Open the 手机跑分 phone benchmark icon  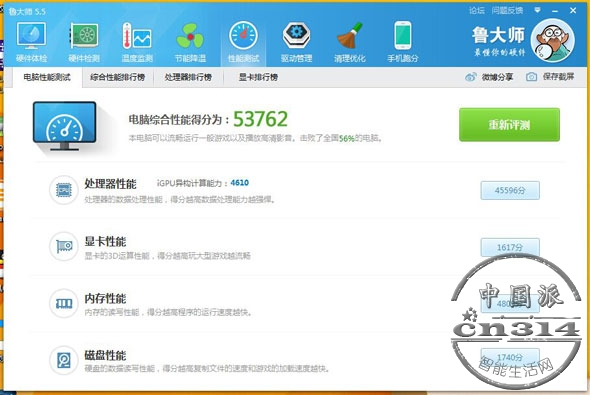tap(403, 36)
